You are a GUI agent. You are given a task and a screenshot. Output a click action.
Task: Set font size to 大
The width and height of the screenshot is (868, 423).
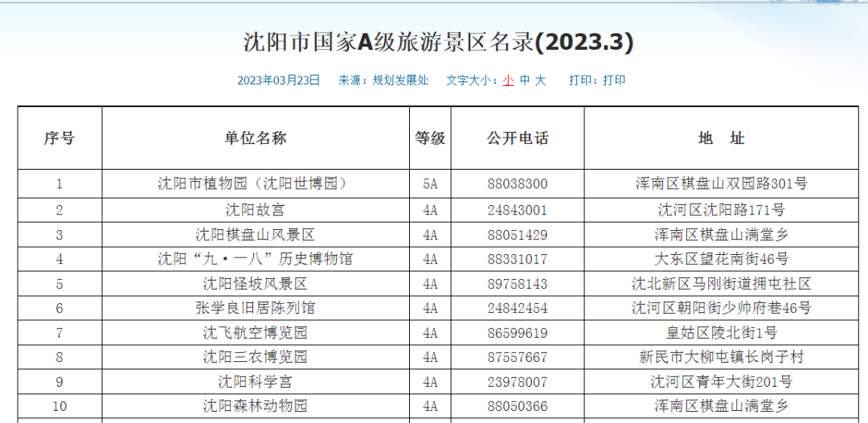[540, 80]
